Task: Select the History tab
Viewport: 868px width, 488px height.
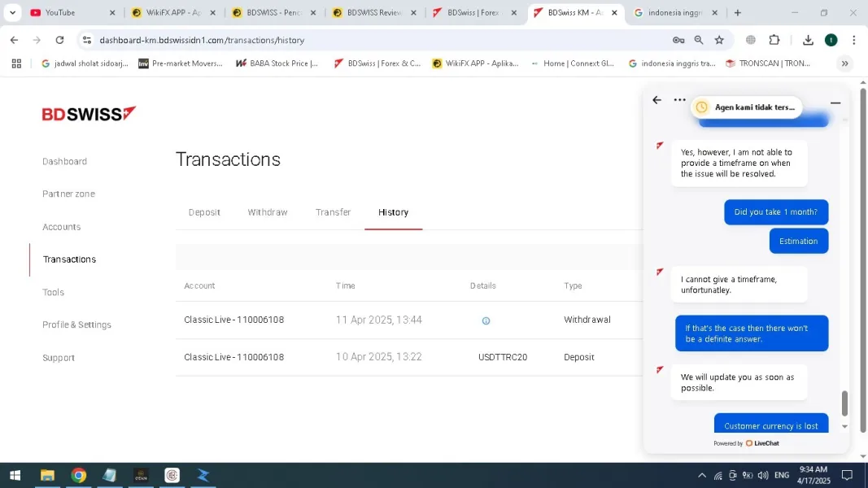Action: point(393,212)
